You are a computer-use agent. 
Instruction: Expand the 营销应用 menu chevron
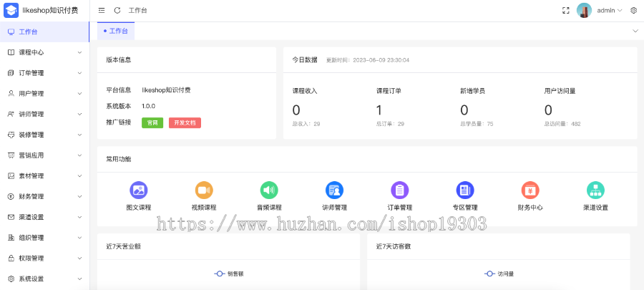pos(79,155)
